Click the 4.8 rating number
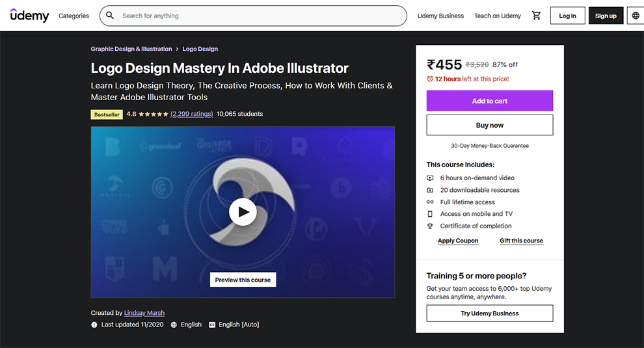Screen dimensions: 644x348 click(131, 114)
